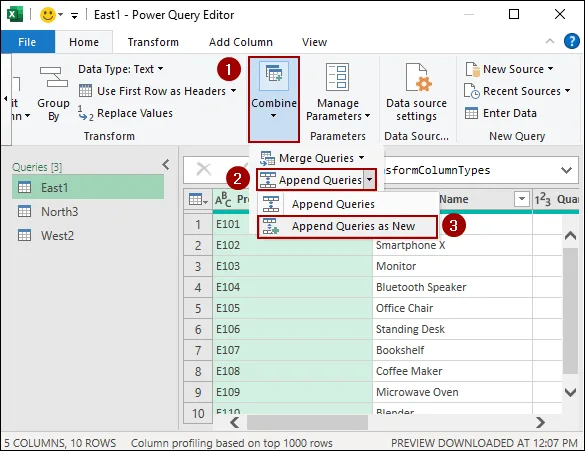The height and width of the screenshot is (451, 585).
Task: Click the Combine button
Action: click(274, 99)
